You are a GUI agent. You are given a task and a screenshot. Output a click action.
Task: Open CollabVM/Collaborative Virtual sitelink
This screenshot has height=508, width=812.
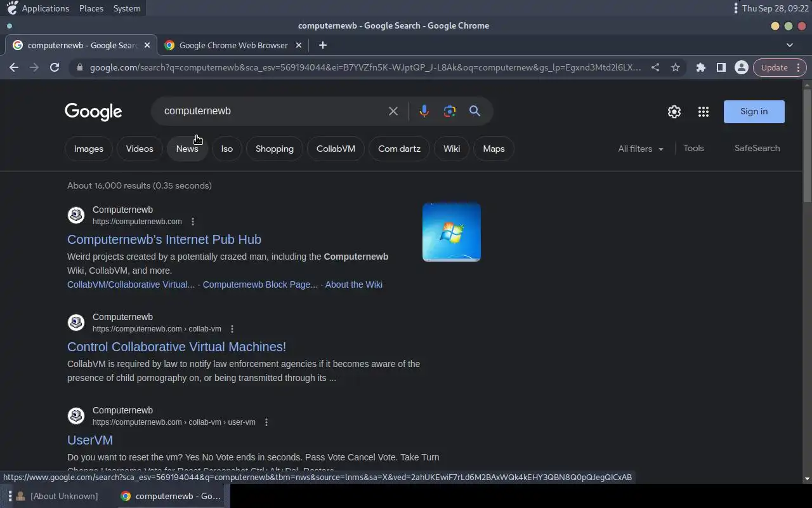click(131, 284)
